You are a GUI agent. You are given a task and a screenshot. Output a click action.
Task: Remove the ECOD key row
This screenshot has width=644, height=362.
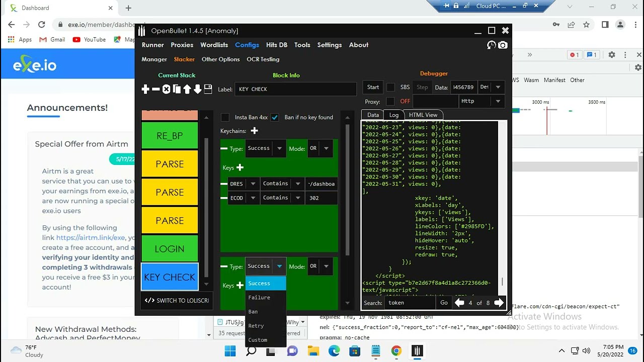224,198
